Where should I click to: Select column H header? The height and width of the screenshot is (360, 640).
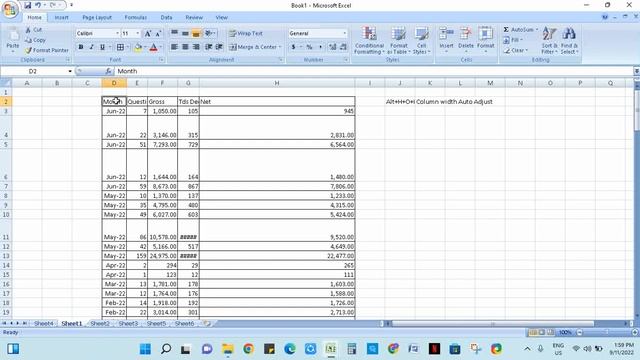coord(277,83)
